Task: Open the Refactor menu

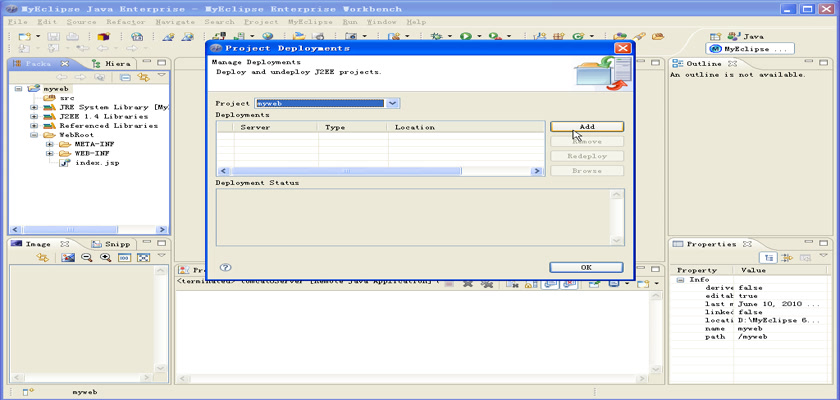Action: (x=126, y=22)
